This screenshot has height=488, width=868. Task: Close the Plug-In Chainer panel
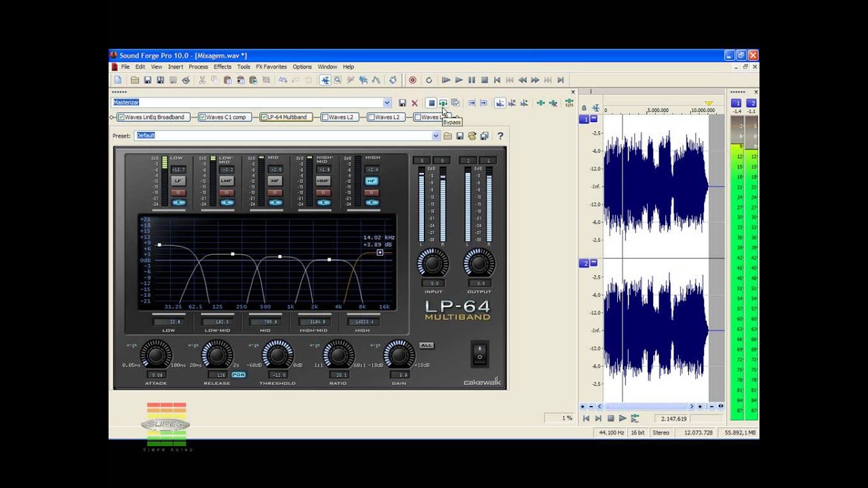click(x=572, y=91)
